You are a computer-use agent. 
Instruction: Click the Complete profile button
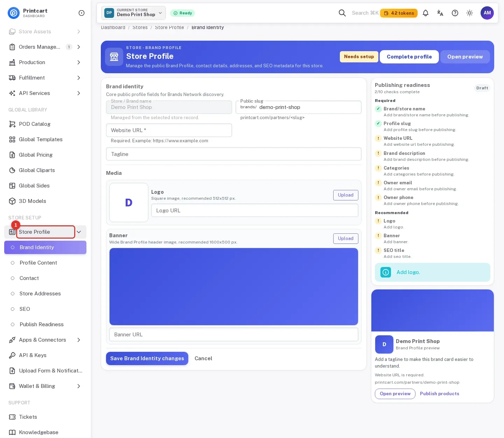[409, 57]
